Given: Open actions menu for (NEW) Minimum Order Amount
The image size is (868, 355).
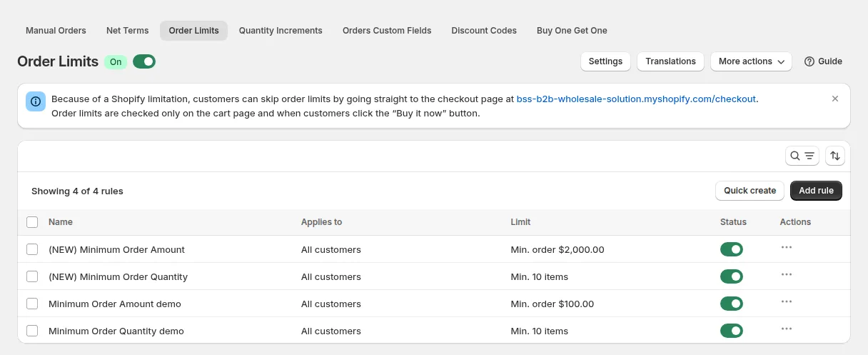Looking at the screenshot, I should pos(787,247).
